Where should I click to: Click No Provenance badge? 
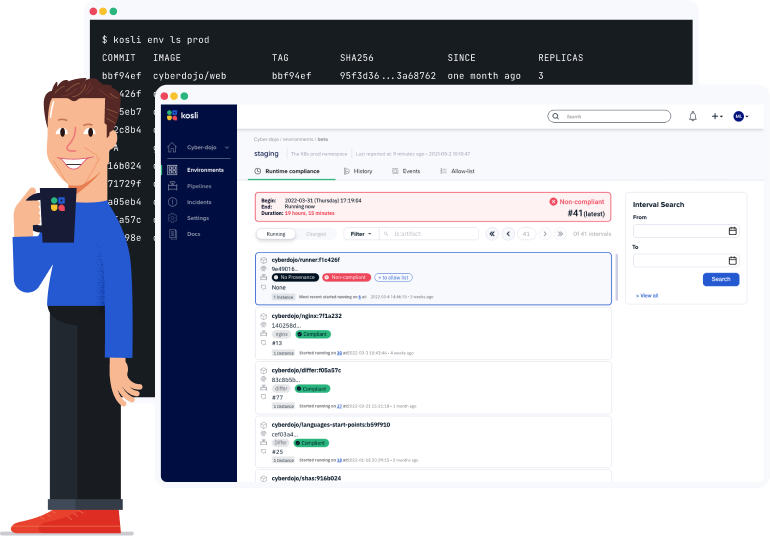pyautogui.click(x=295, y=278)
